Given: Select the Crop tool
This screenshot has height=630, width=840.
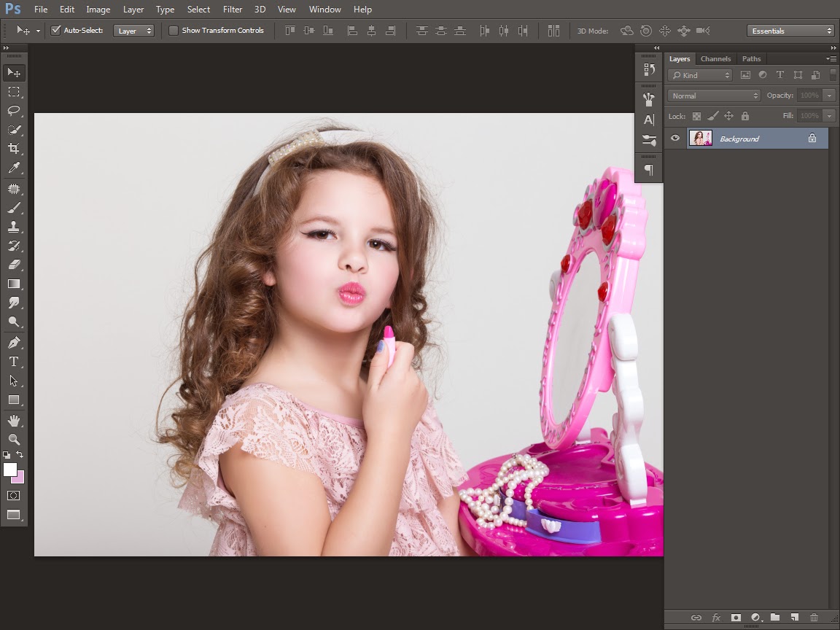Looking at the screenshot, I should pos(13,149).
